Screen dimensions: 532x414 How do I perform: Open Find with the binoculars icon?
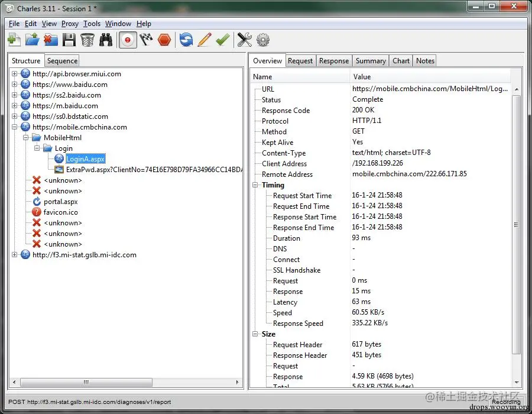tap(106, 40)
